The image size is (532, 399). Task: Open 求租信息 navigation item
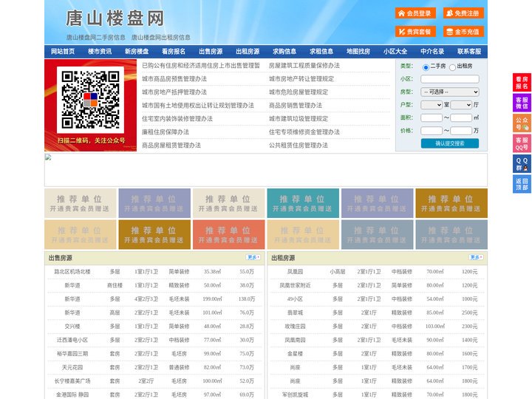(321, 52)
